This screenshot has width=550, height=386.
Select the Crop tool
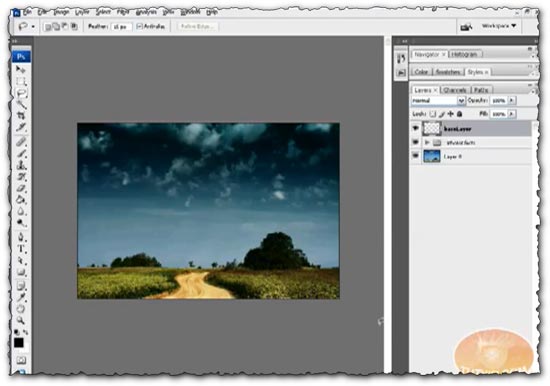click(21, 116)
